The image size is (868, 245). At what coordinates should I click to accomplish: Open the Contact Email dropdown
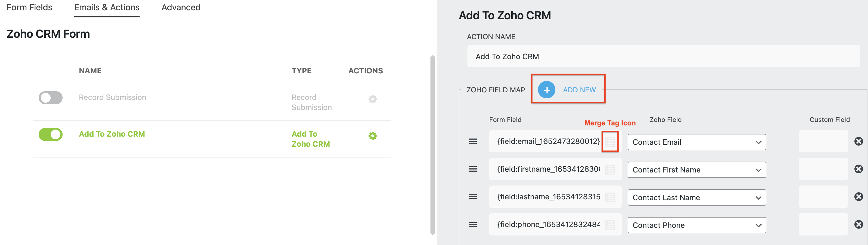pos(697,142)
